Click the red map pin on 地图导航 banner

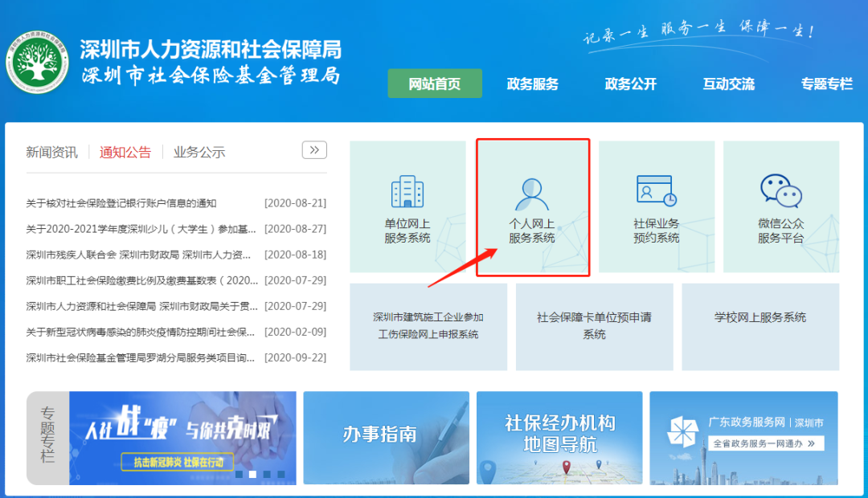tap(566, 467)
